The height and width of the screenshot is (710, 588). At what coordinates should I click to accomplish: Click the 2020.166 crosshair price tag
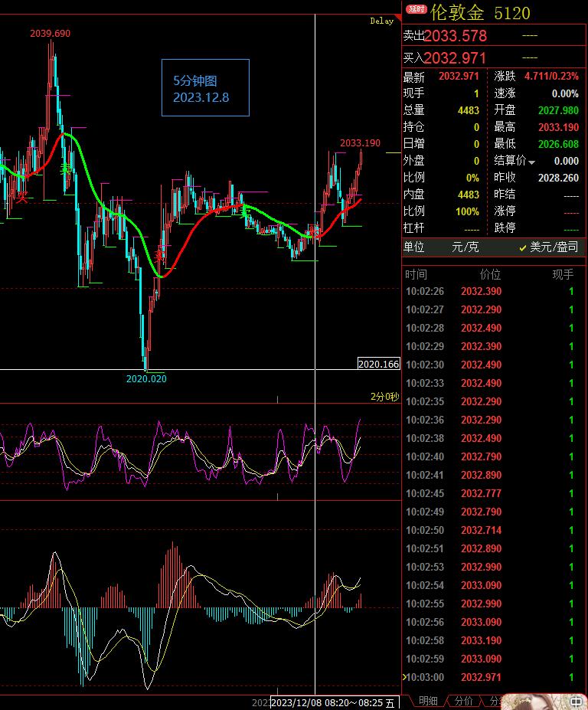tap(379, 364)
